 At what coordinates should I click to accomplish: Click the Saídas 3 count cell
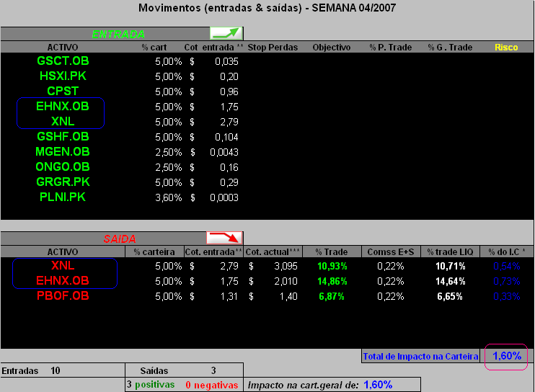coord(185,370)
